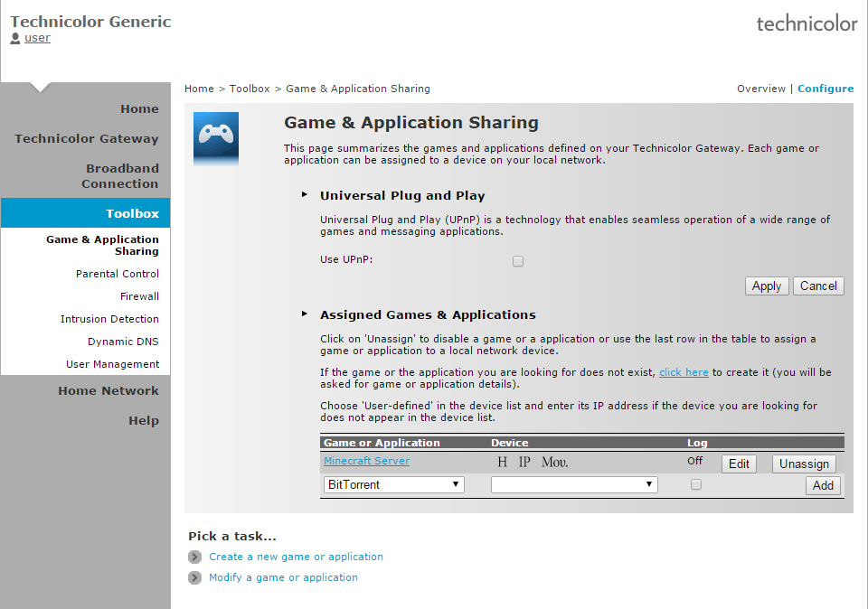Edit the Minecraft Server assignment
868x609 pixels.
(739, 464)
